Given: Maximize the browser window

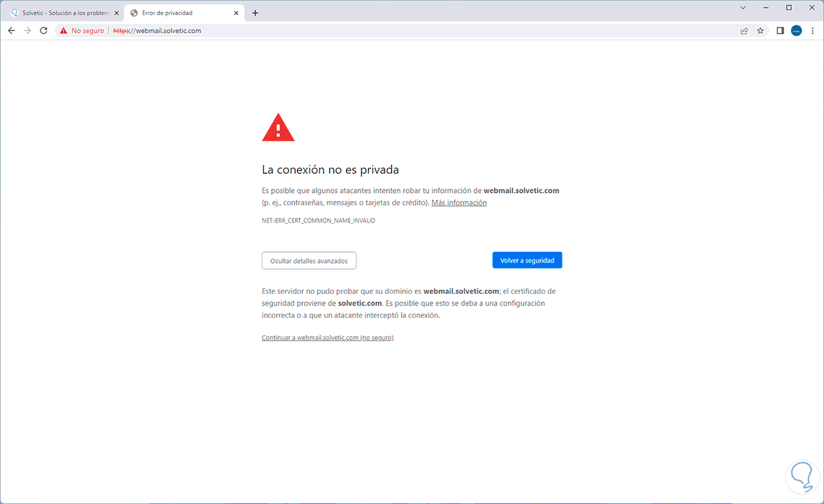Looking at the screenshot, I should [789, 8].
